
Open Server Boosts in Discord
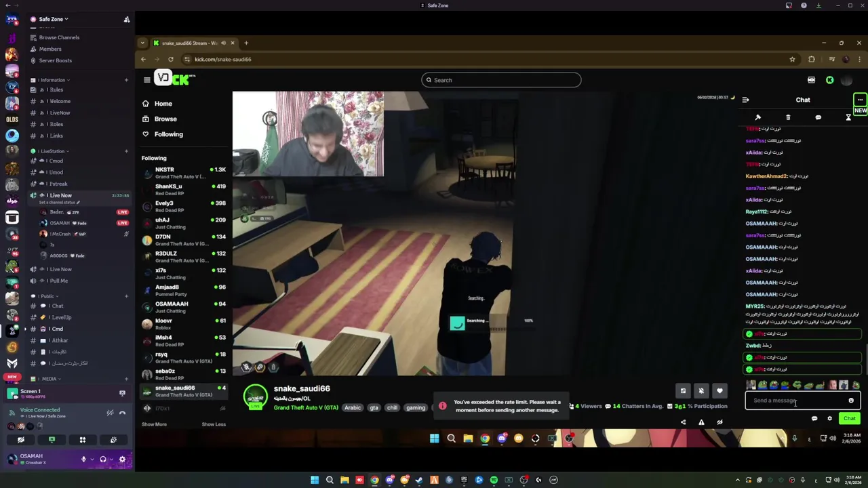click(x=55, y=60)
